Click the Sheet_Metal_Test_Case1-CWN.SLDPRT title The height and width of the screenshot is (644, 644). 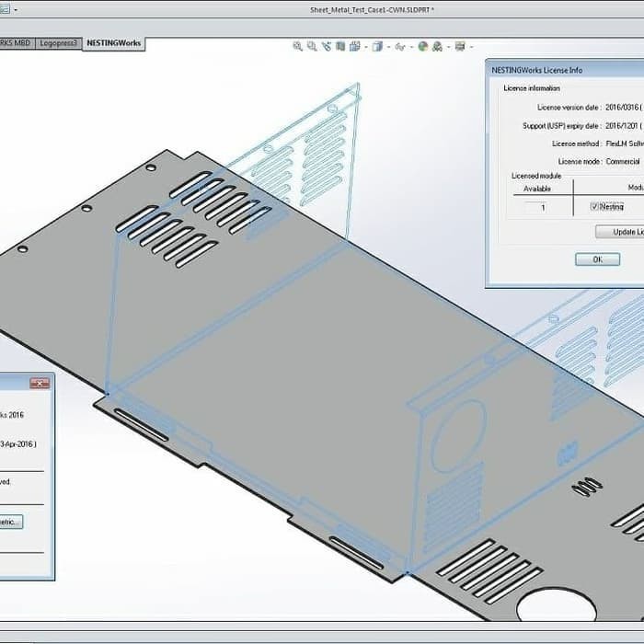[372, 9]
